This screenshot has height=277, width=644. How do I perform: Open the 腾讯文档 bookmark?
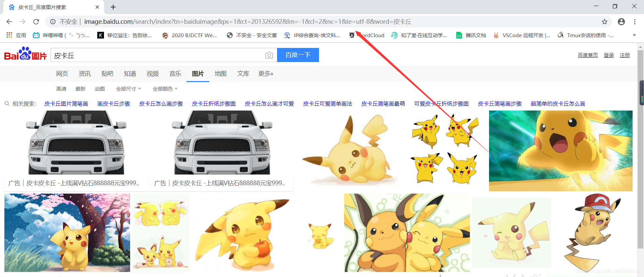471,35
